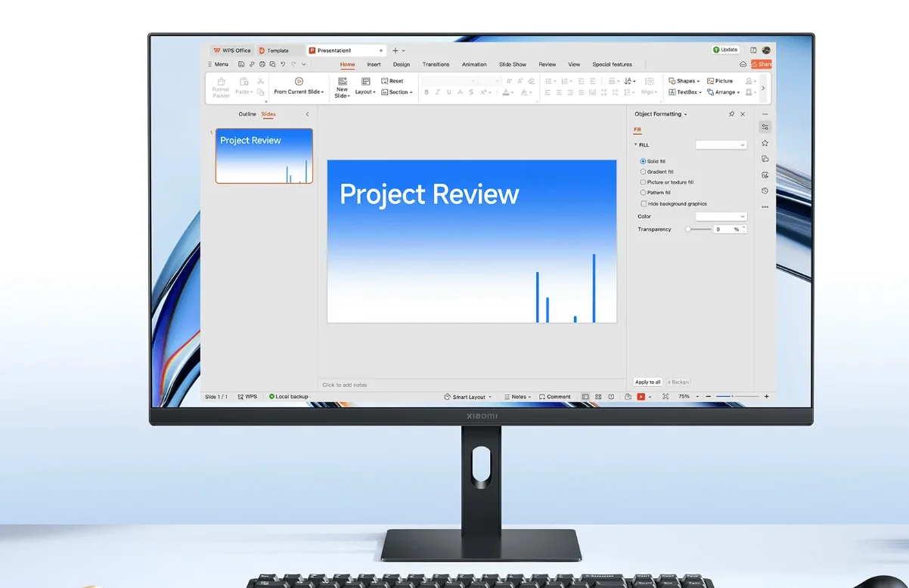
Task: Open the Design ribbon tab
Action: tap(402, 64)
